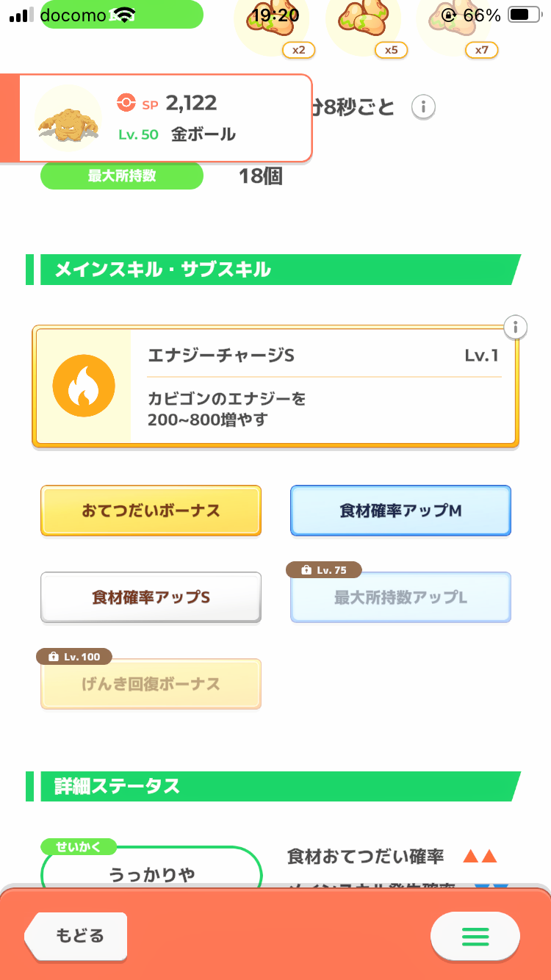Tap the エナジーチャージS main skill card

click(x=323, y=387)
